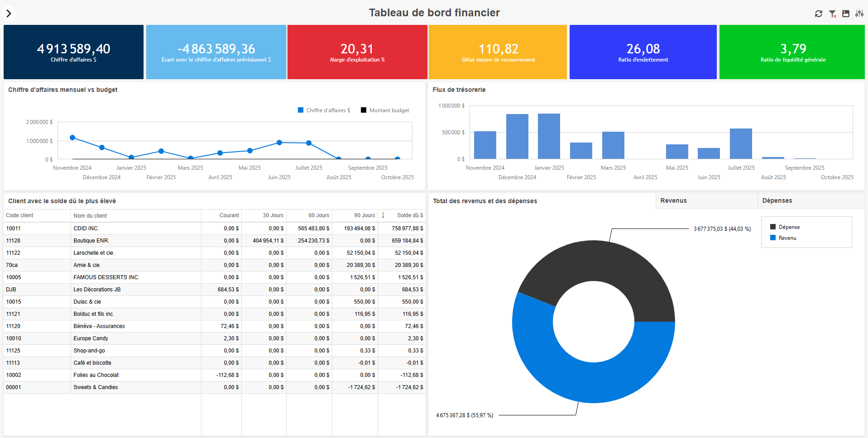The height and width of the screenshot is (438, 868).
Task: Click the Code client column header
Action: pos(20,215)
